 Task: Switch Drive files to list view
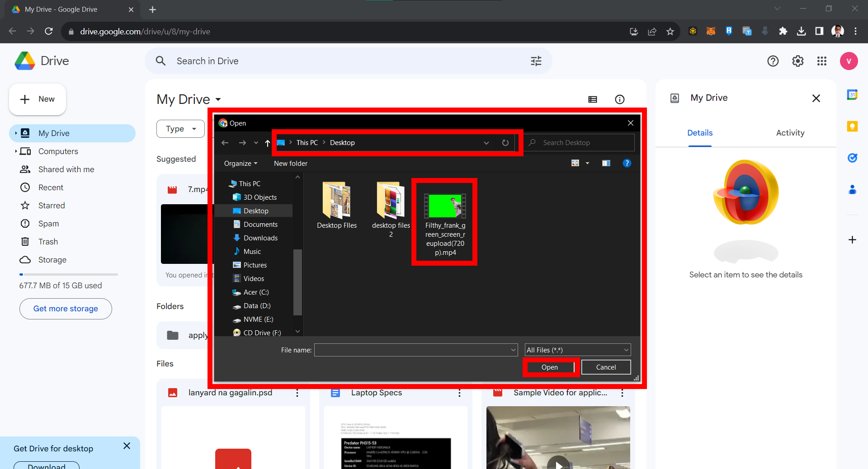[593, 99]
